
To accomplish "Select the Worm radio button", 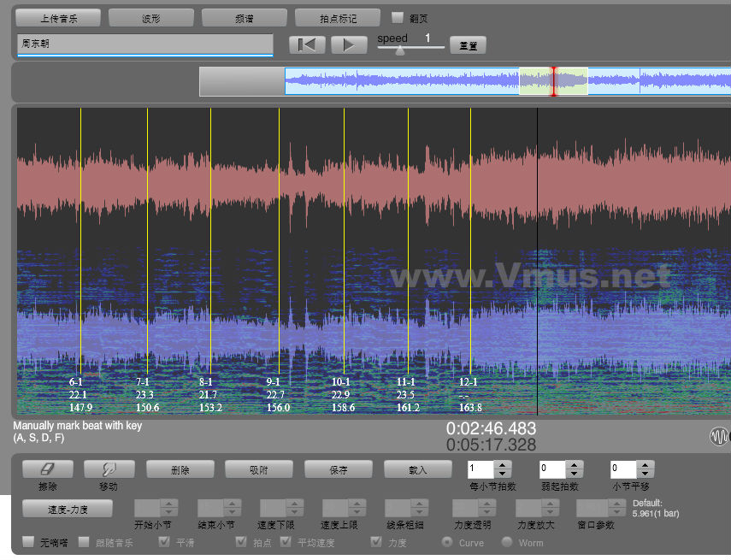I will tap(507, 542).
